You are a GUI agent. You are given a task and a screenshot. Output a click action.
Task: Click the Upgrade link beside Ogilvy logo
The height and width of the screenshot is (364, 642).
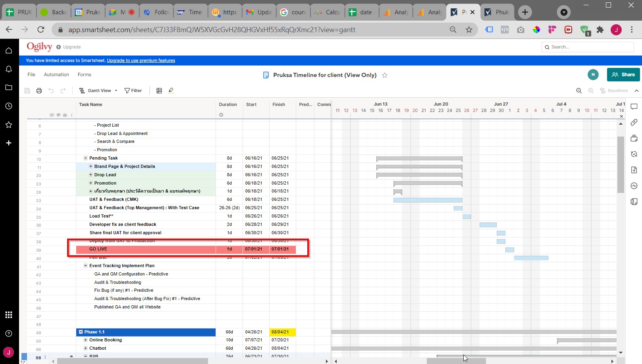[69, 47]
